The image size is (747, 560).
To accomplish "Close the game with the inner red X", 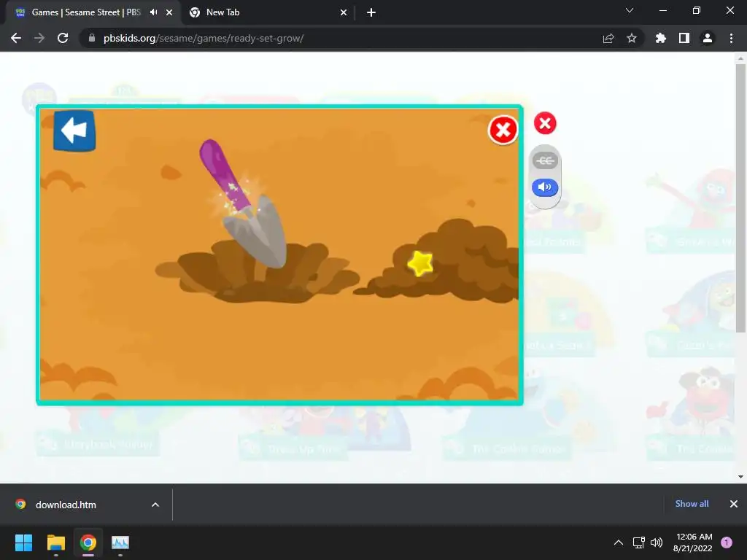I will pyautogui.click(x=503, y=130).
